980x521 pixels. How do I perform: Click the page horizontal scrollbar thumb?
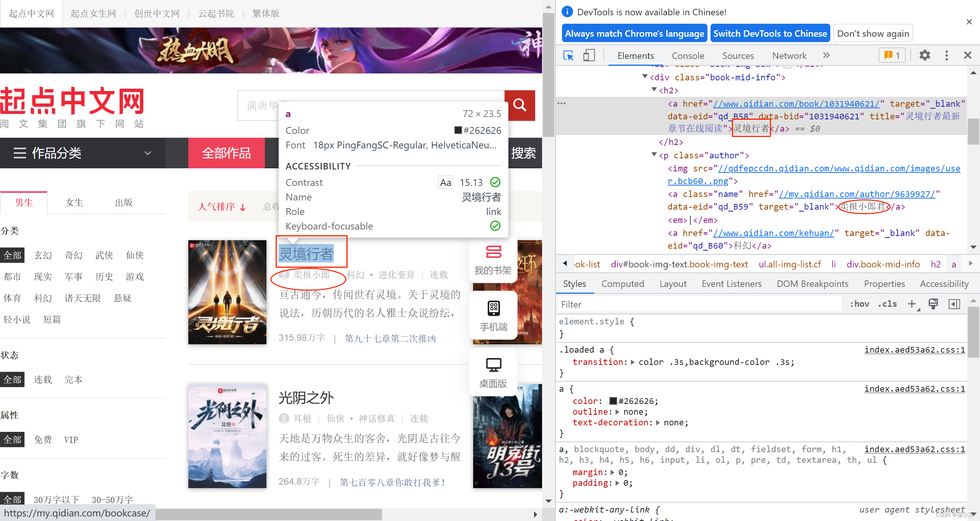click(x=269, y=514)
